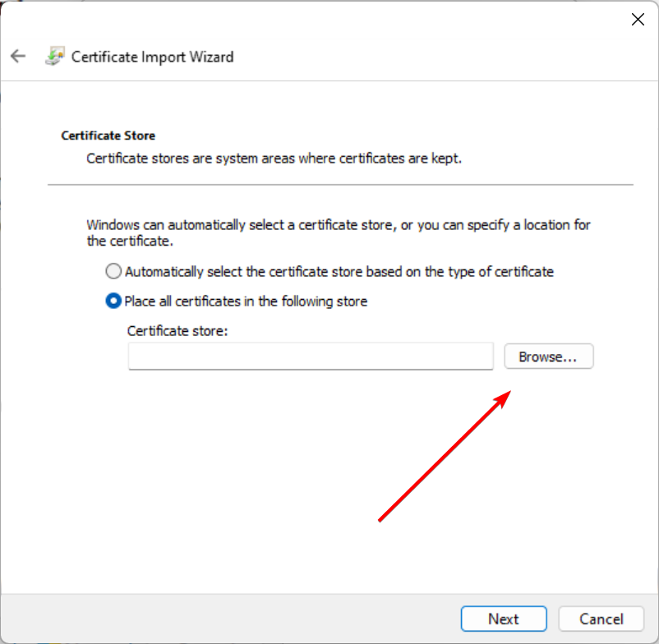659x644 pixels.
Task: Click the 'Certificate store:' field label
Action: (x=177, y=331)
